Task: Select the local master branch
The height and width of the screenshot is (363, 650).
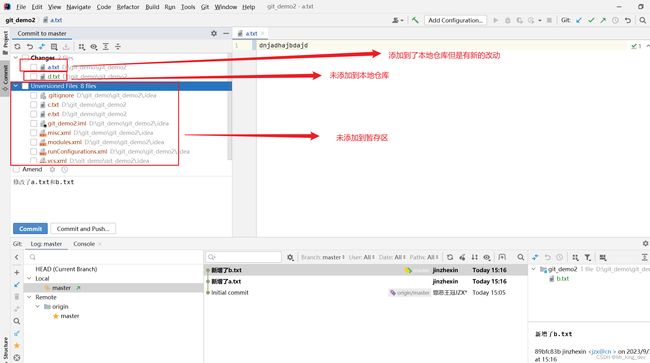Action: [x=61, y=288]
